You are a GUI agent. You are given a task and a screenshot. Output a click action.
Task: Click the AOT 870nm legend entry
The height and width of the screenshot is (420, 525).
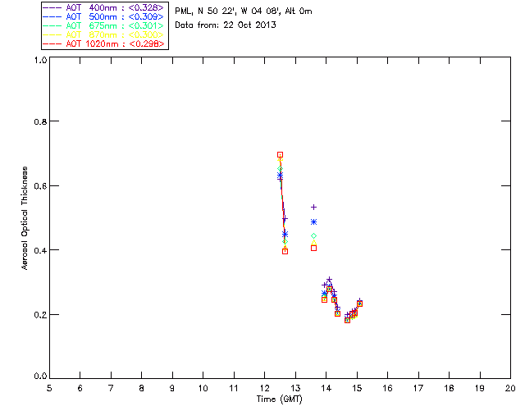[x=104, y=34]
